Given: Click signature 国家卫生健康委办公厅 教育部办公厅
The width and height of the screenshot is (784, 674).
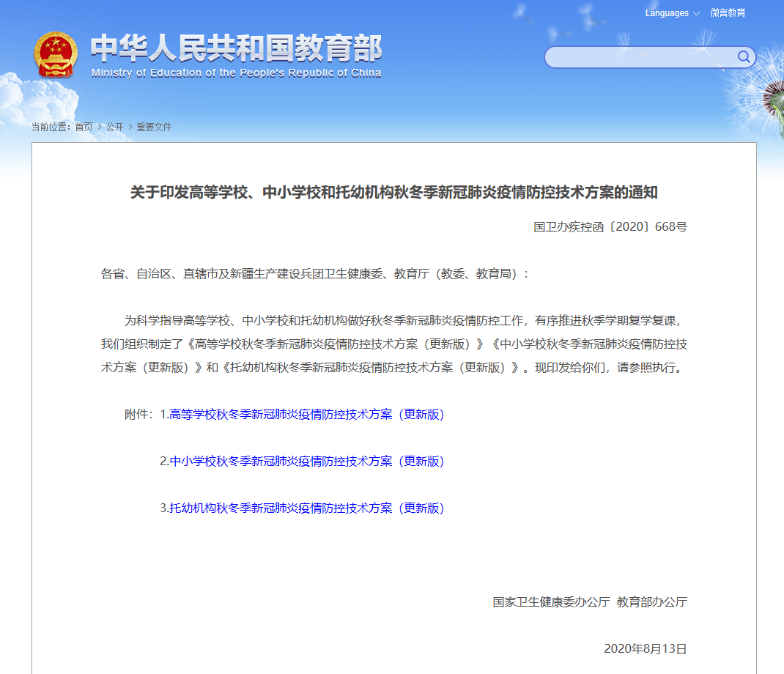Looking at the screenshot, I should [x=590, y=602].
